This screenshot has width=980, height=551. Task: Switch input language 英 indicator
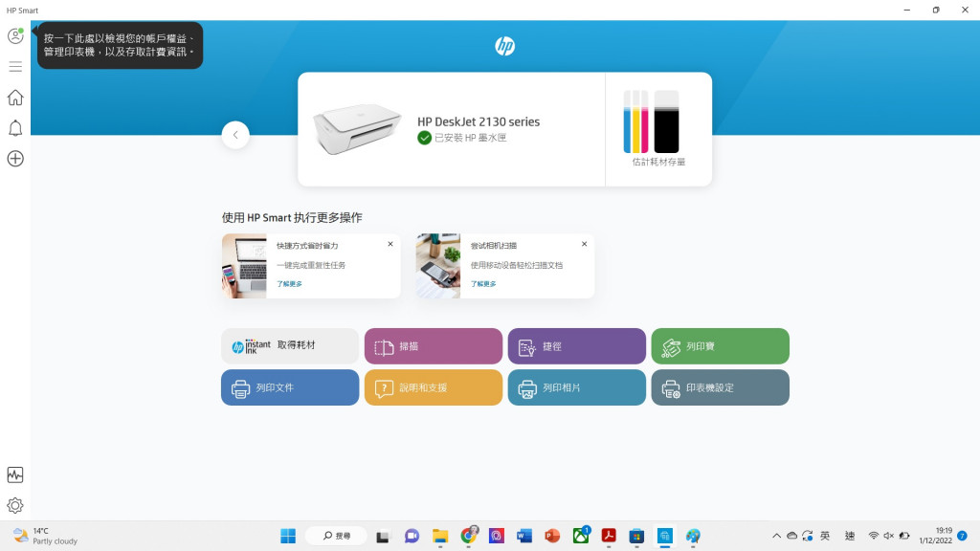[825, 536]
